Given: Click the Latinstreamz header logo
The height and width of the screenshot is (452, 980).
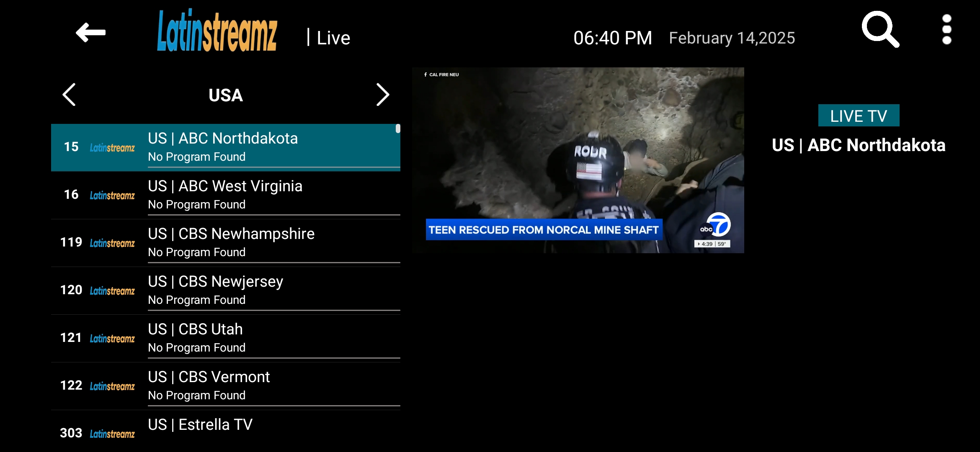Looking at the screenshot, I should pos(217,31).
